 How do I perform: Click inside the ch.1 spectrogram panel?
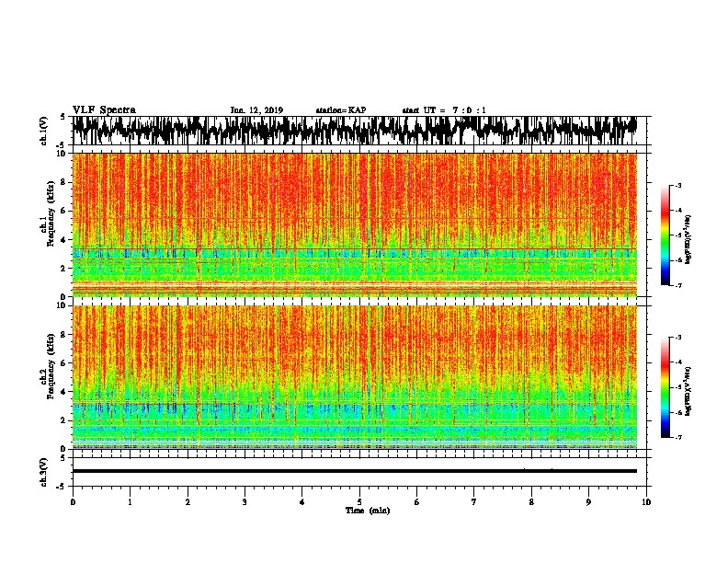coord(354,224)
